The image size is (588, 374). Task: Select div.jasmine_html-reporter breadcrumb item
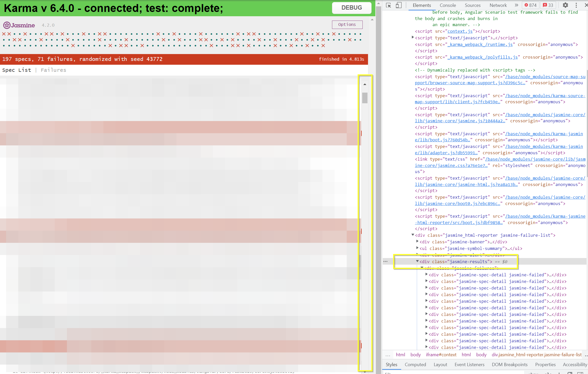coord(537,355)
